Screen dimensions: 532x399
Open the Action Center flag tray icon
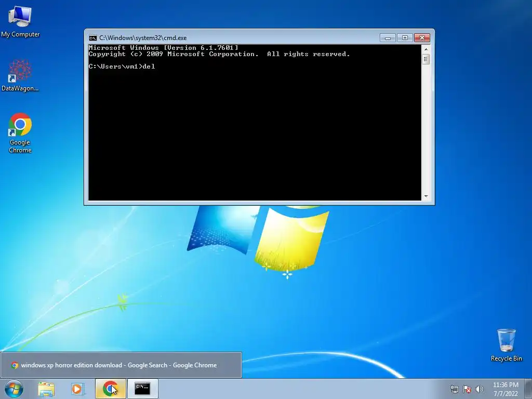coord(467,389)
